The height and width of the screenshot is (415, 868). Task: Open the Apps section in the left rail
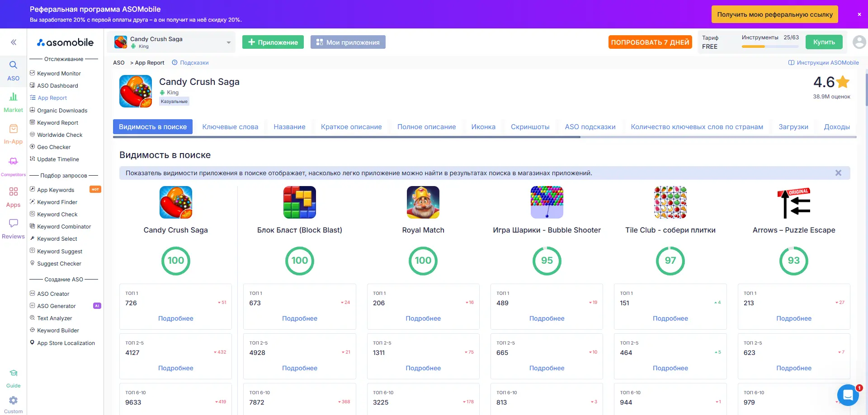13,198
